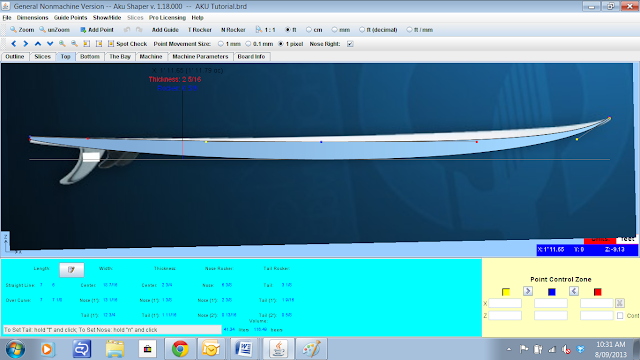This screenshot has width=640, height=360.
Task: Click the Zoom magnifier tool
Action: click(22, 30)
